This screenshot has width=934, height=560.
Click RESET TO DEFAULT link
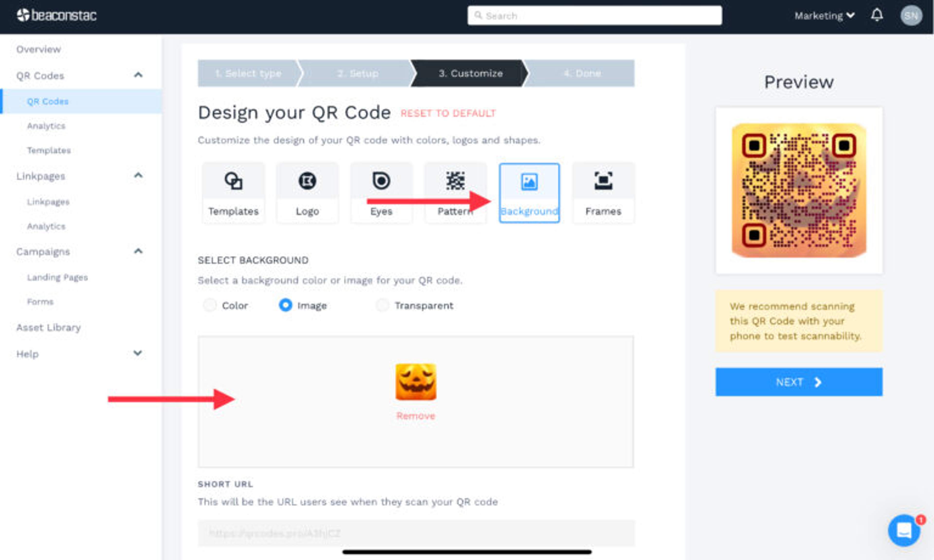point(448,113)
